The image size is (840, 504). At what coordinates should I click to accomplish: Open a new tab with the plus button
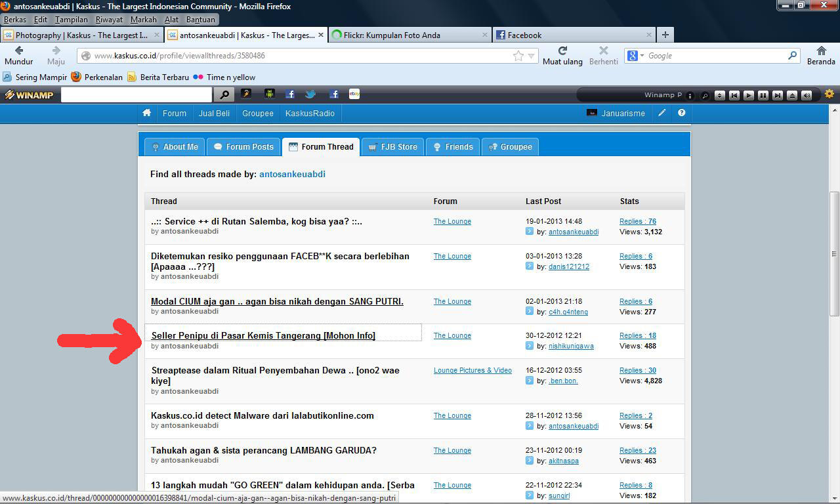pos(665,35)
